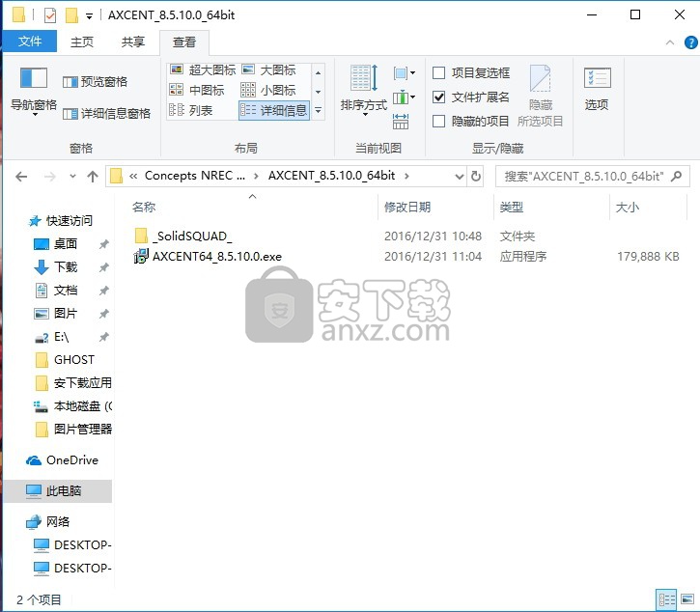Viewport: 700px width, 612px height.
Task: Open the File (文件) tab
Action: [30, 42]
